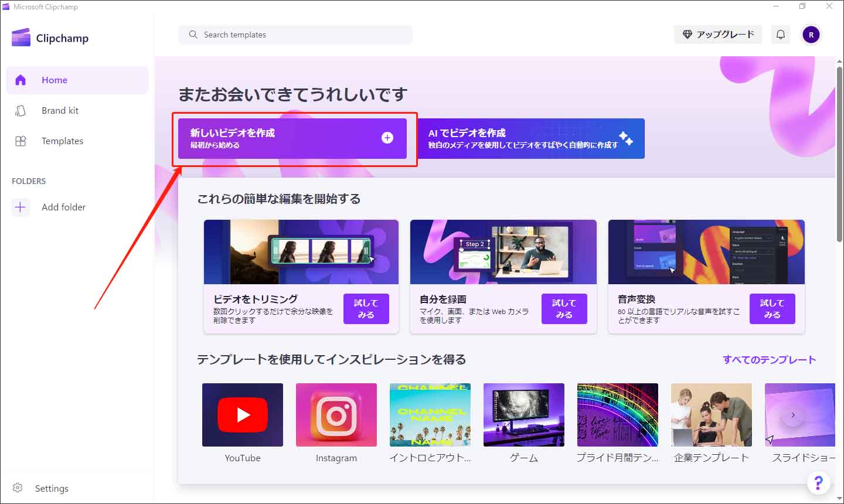Click 自分を録画 card thumbnail
The width and height of the screenshot is (844, 504).
click(x=503, y=252)
